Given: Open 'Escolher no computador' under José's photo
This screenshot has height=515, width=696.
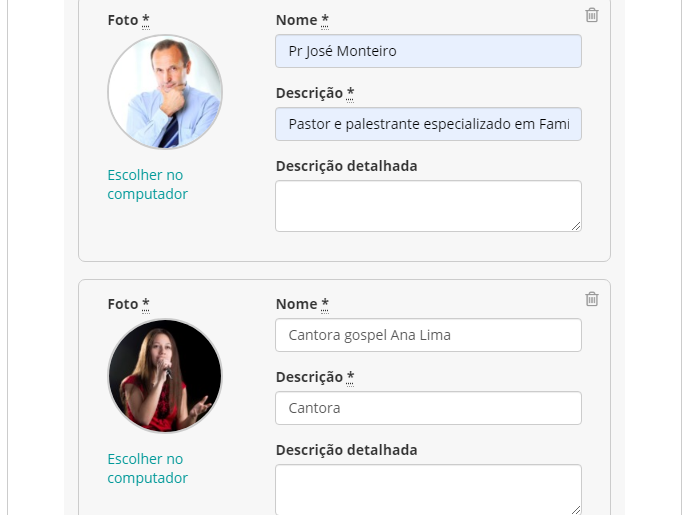Looking at the screenshot, I should 147,184.
